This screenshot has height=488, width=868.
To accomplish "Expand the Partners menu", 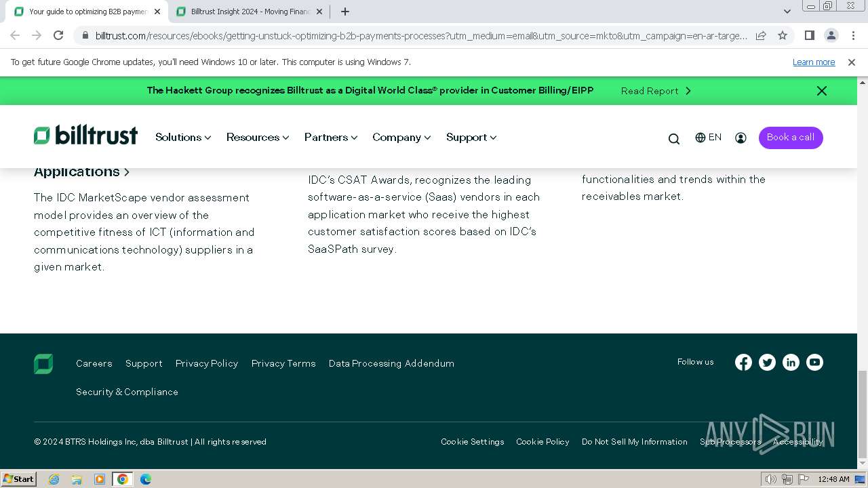I will point(331,138).
